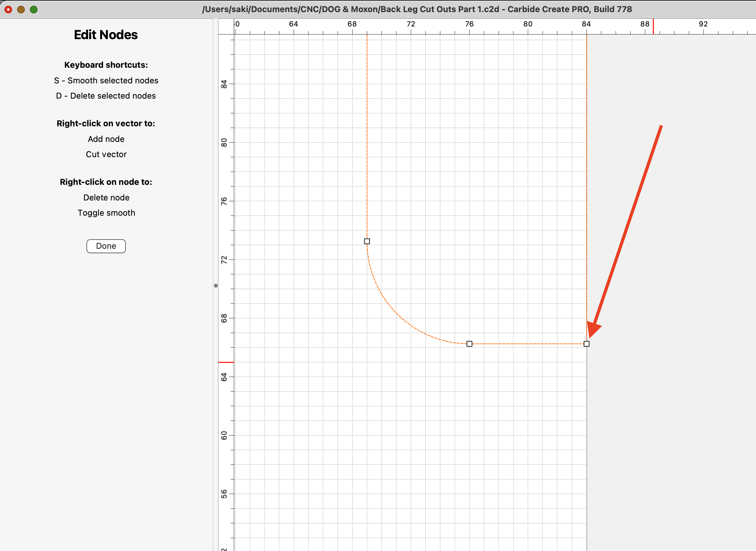Select the node on left vertical line
The image size is (756, 551).
(367, 241)
